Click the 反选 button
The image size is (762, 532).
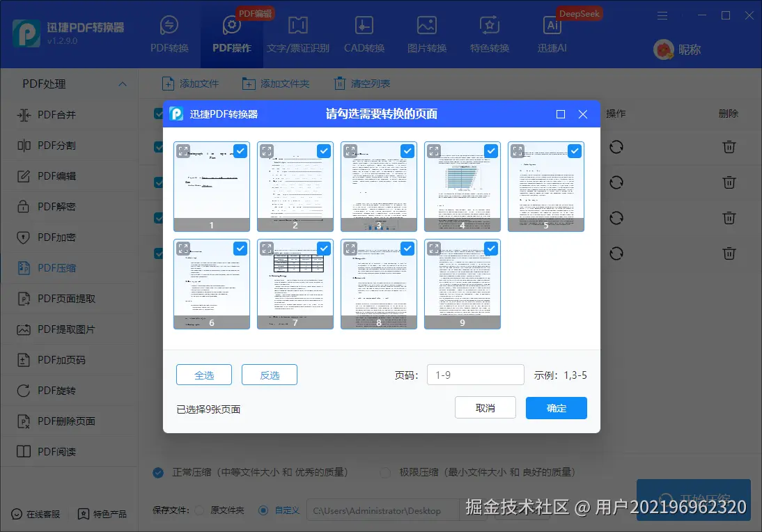[x=270, y=375]
